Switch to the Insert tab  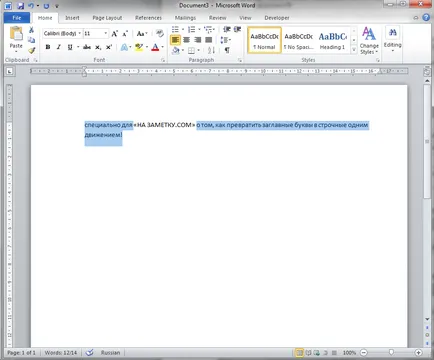click(72, 18)
